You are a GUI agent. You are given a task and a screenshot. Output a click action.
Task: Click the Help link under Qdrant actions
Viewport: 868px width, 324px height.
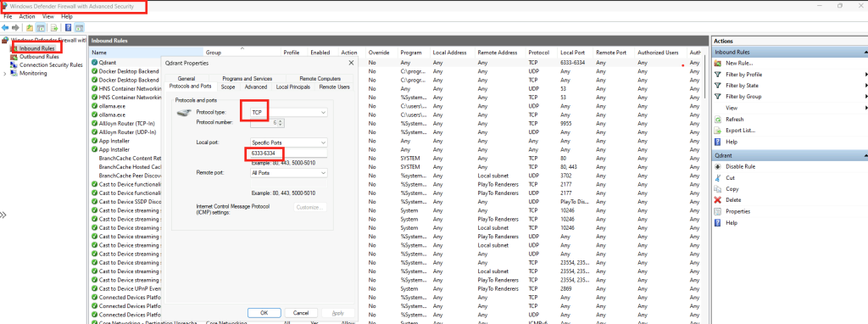[x=732, y=223]
